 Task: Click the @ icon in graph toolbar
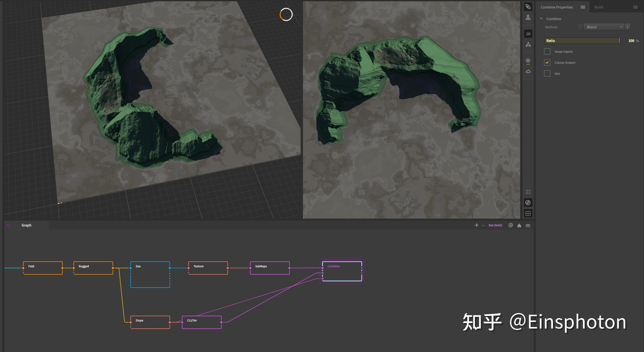coord(511,225)
